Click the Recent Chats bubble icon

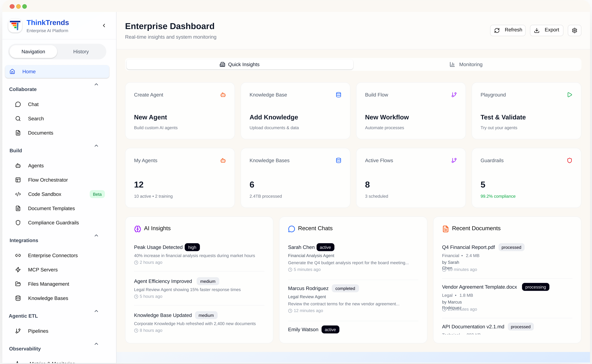coord(291,229)
